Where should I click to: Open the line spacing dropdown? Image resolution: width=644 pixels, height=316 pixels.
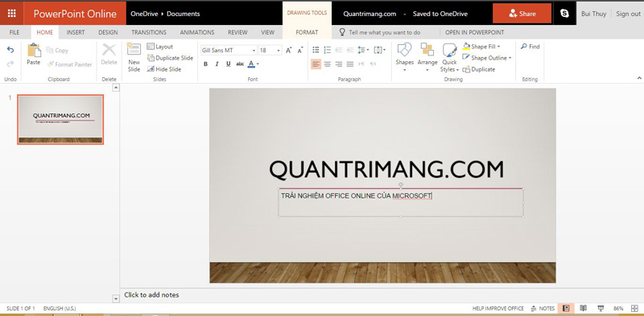click(363, 50)
